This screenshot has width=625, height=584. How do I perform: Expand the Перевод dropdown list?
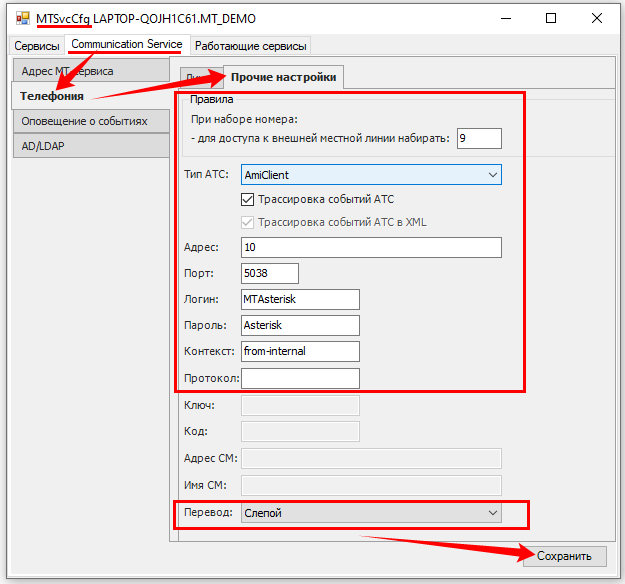pos(370,513)
